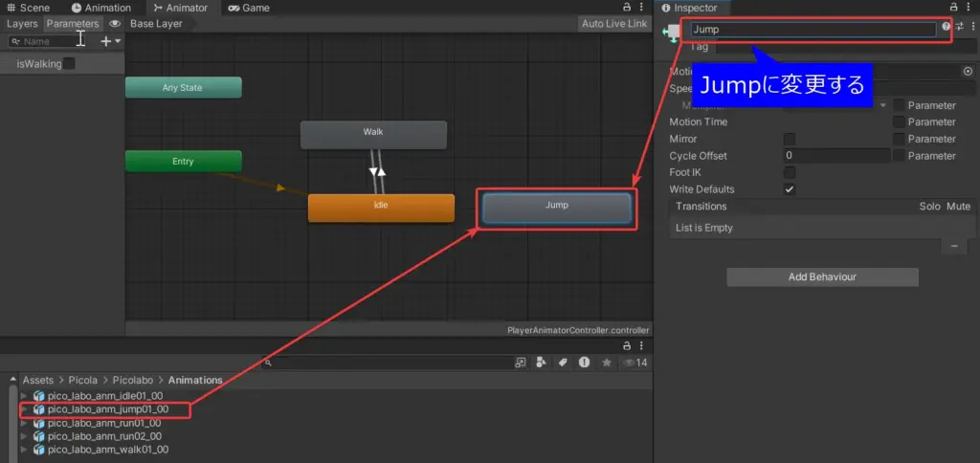Toggle Auto Live Link
This screenshot has height=463, width=980.
coord(614,24)
